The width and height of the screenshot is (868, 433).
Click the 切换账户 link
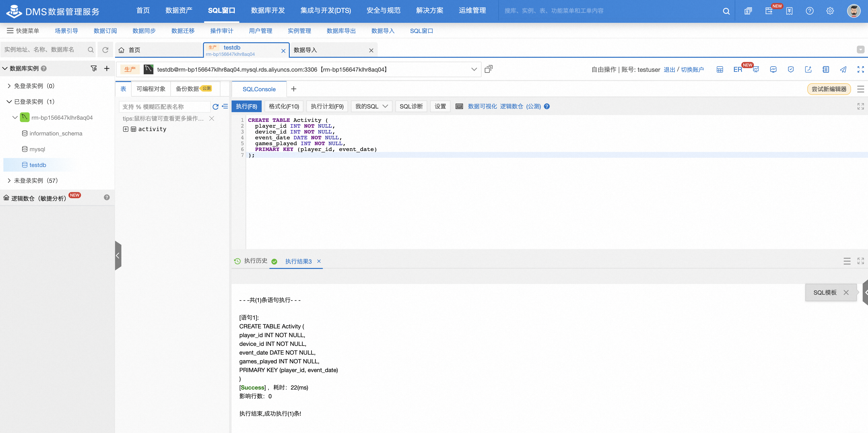click(x=692, y=70)
